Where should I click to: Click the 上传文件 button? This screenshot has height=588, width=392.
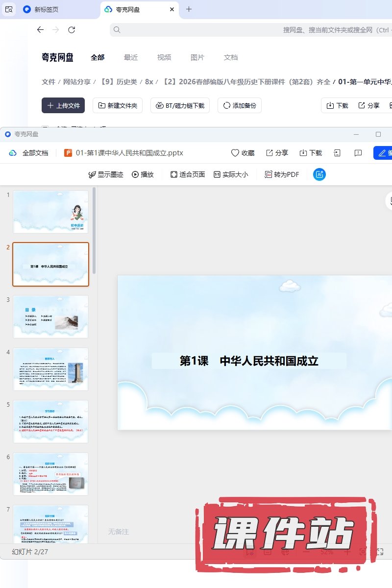[63, 105]
